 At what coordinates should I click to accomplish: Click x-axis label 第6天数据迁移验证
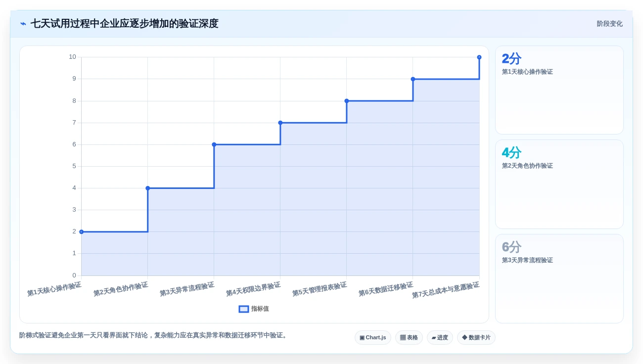386,289
